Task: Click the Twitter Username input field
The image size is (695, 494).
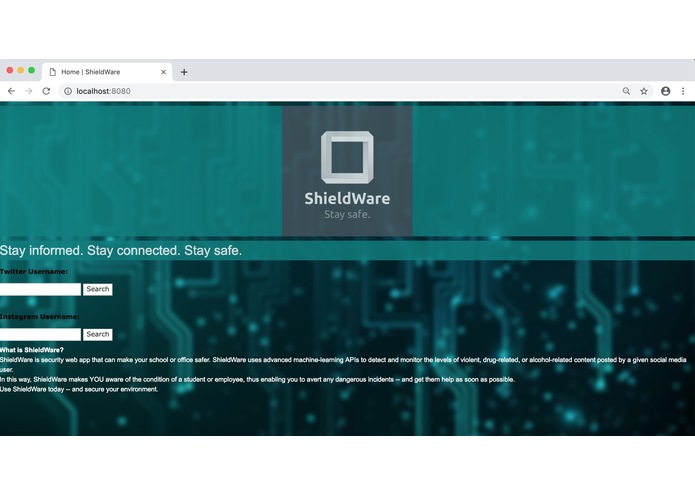Action: click(x=40, y=289)
